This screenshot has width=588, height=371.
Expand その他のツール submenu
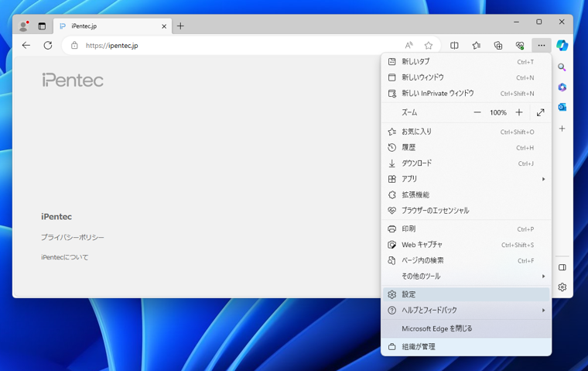pos(466,277)
